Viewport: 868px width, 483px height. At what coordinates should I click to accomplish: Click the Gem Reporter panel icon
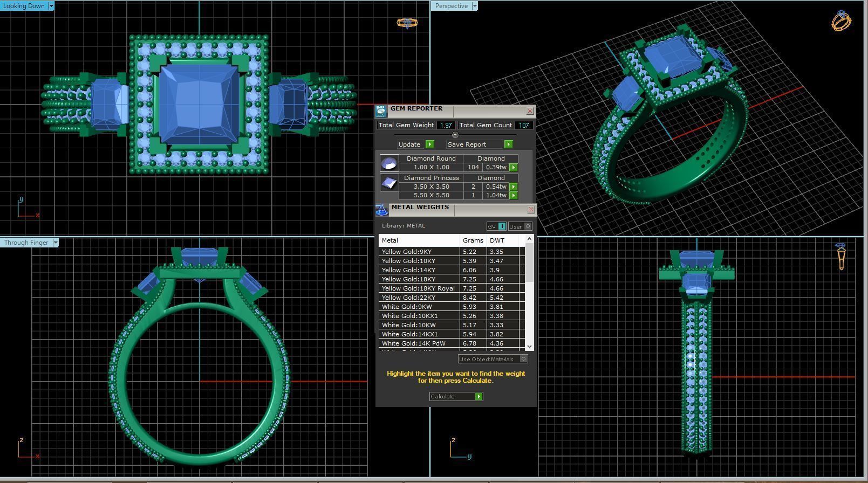coord(381,111)
